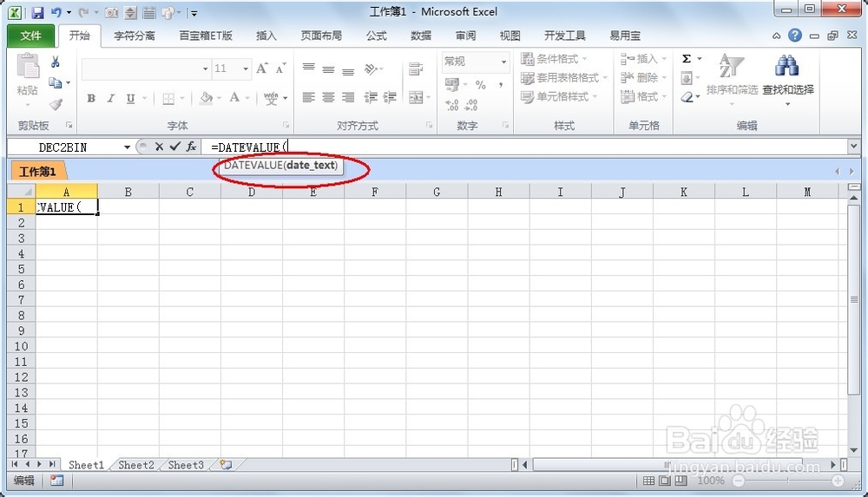This screenshot has width=868, height=497.
Task: Click inside the formula bar input
Action: pos(524,147)
